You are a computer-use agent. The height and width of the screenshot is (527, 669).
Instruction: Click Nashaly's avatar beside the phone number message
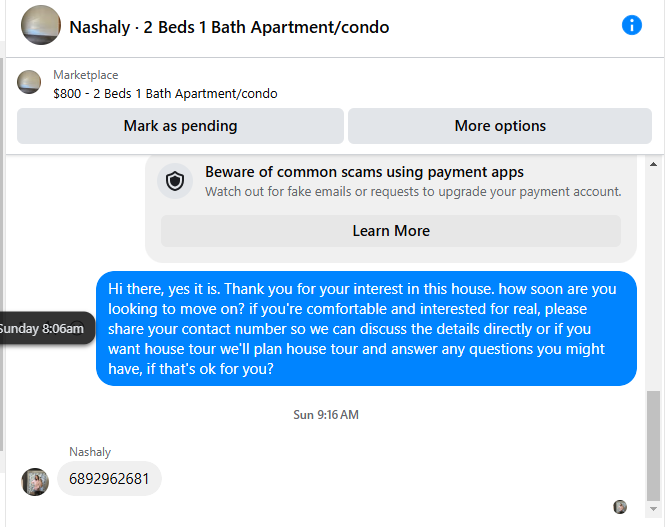tap(35, 482)
